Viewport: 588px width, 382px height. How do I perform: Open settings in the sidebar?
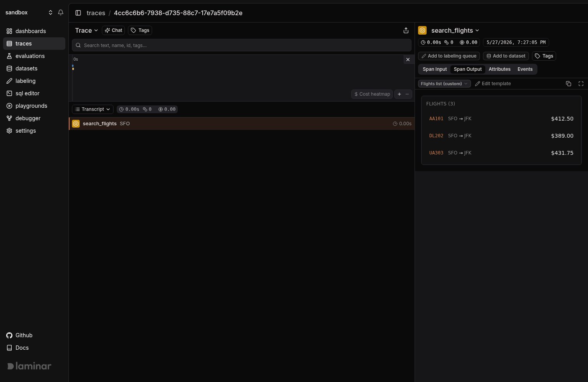coord(34,131)
